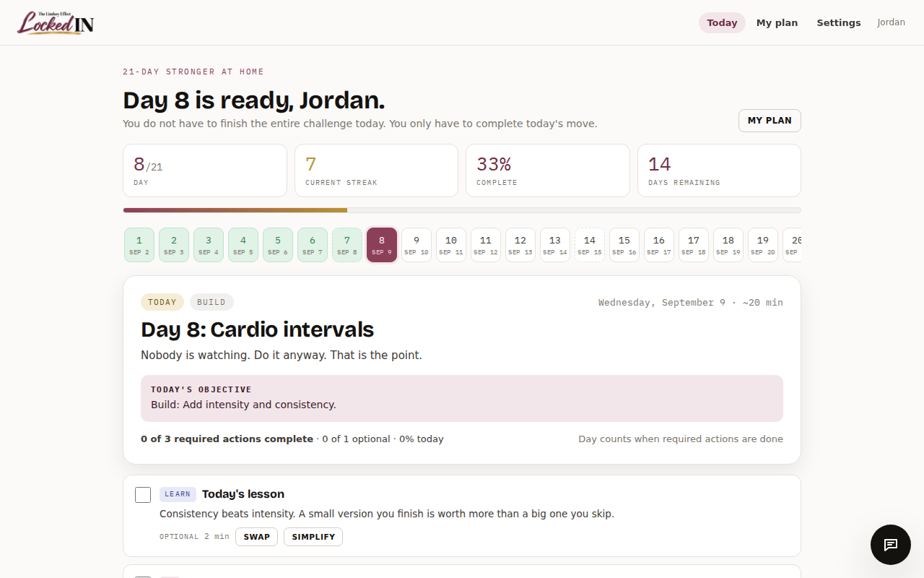Viewport: 924px width, 578px height.
Task: Select day 11 Sep 12 tile
Action: [x=486, y=245]
